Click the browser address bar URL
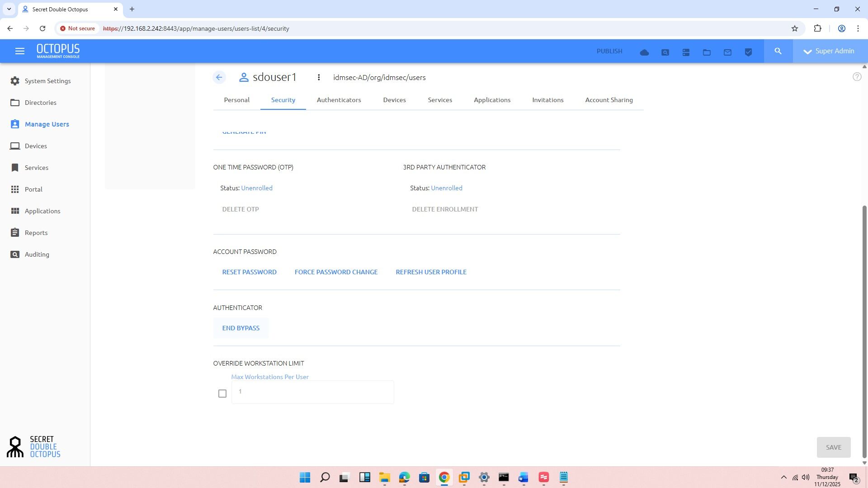The height and width of the screenshot is (488, 868). click(x=196, y=28)
